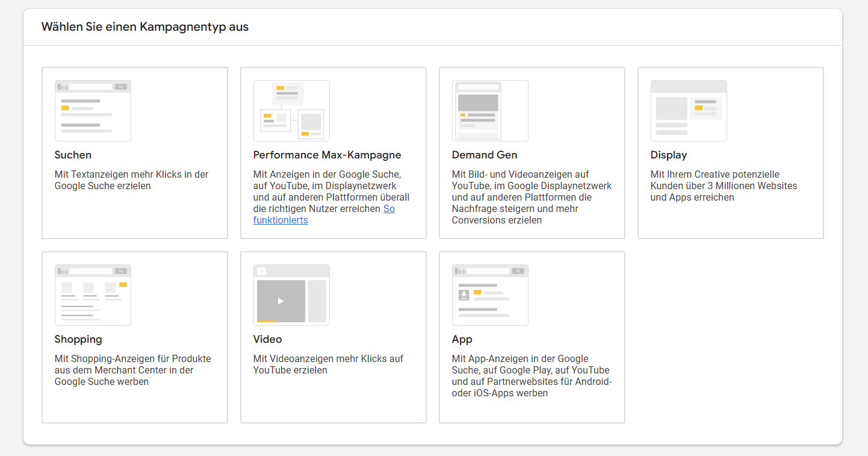Choose Performance Max-Kampagne title
868x456 pixels.
coord(327,155)
